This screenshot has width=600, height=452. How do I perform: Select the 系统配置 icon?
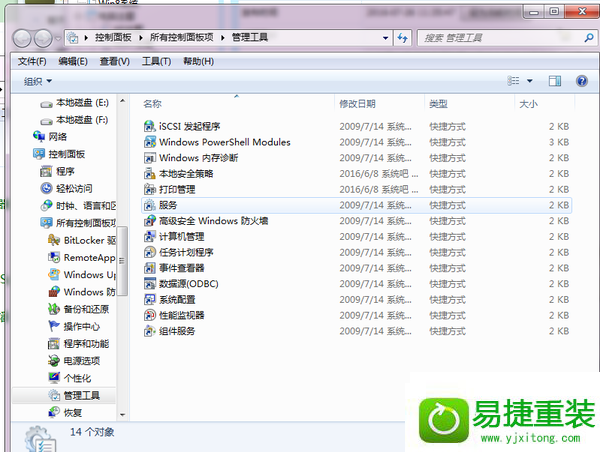[149, 299]
